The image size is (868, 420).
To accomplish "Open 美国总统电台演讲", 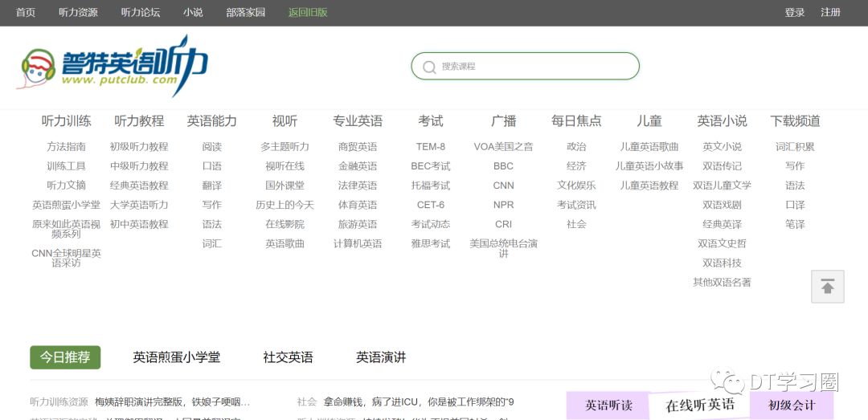I will [504, 248].
